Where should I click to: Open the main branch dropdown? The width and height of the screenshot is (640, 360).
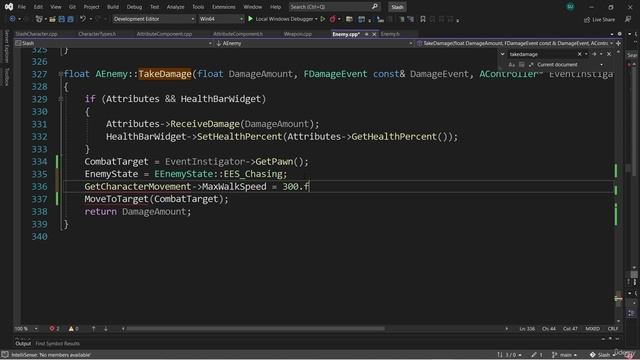tap(564, 355)
